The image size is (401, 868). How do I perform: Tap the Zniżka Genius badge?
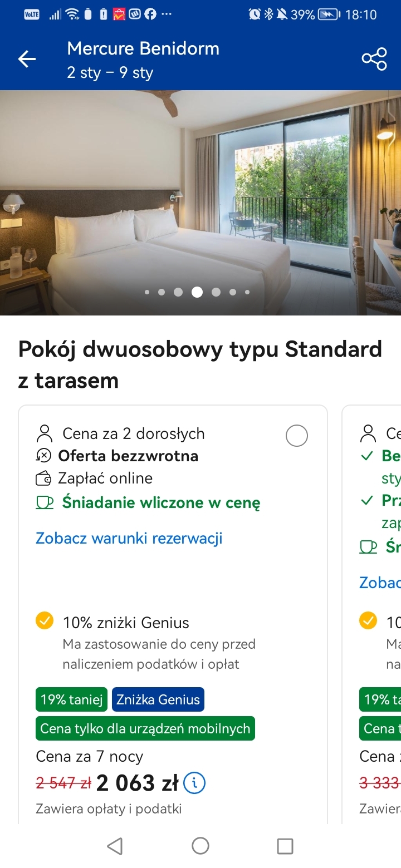(x=158, y=699)
